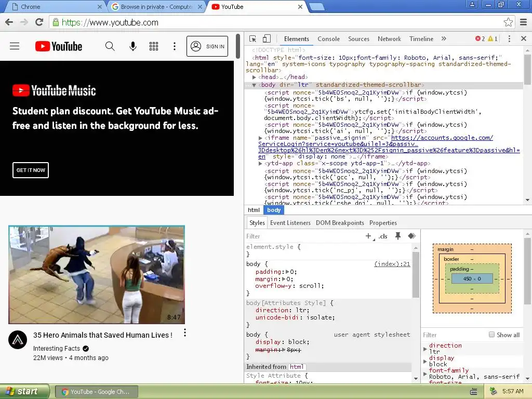Switch to the Console tab
Screen dimensions: 532x399
tap(328, 38)
